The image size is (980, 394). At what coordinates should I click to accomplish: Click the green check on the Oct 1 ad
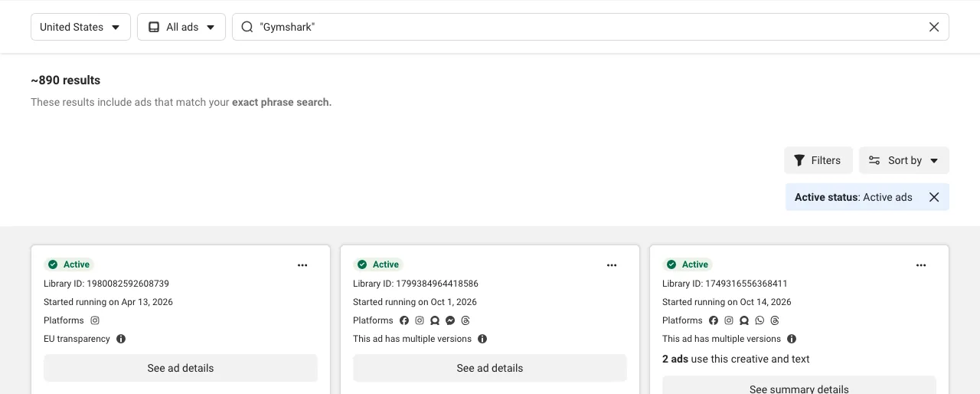(x=362, y=264)
